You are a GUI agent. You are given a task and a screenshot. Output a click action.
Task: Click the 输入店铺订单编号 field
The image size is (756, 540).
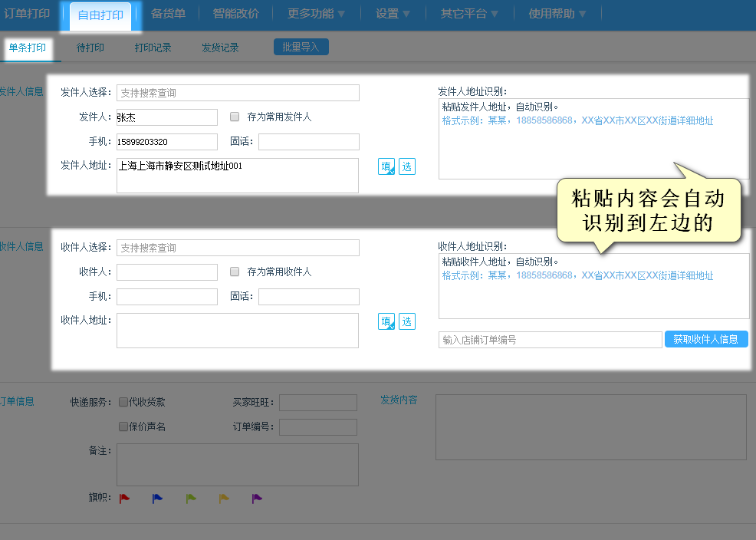point(550,340)
